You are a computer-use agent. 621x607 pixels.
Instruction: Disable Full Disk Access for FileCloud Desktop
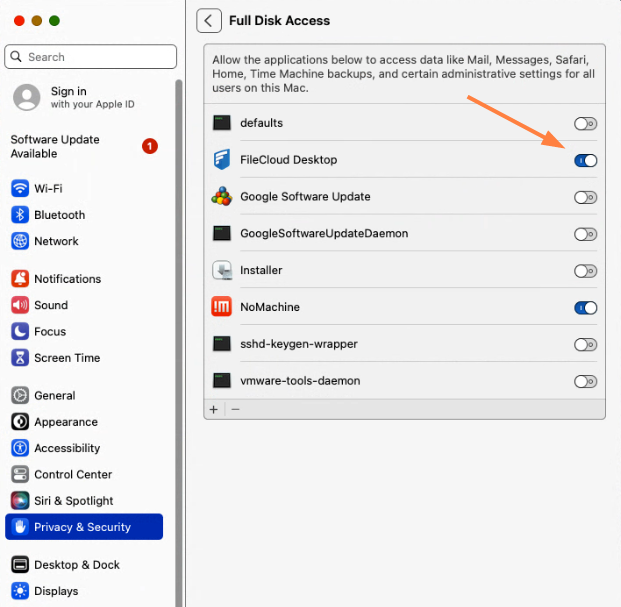[585, 160]
